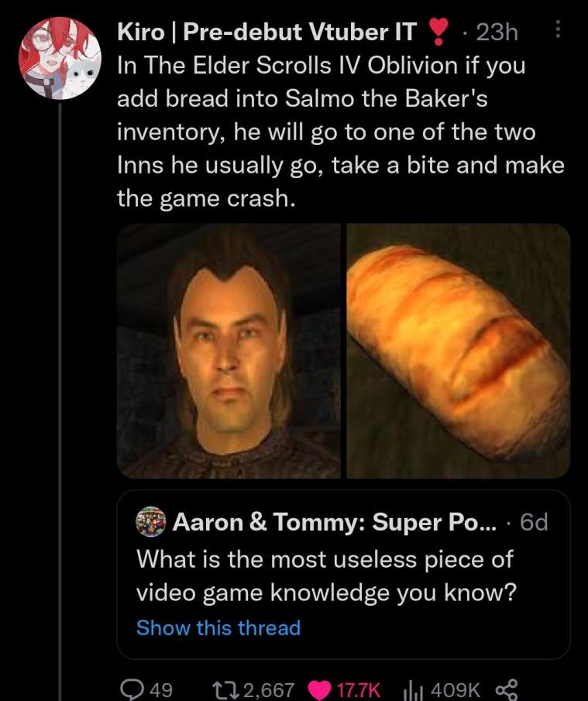Open Kiro's profile avatar
This screenshot has height=701, width=588.
[x=60, y=59]
